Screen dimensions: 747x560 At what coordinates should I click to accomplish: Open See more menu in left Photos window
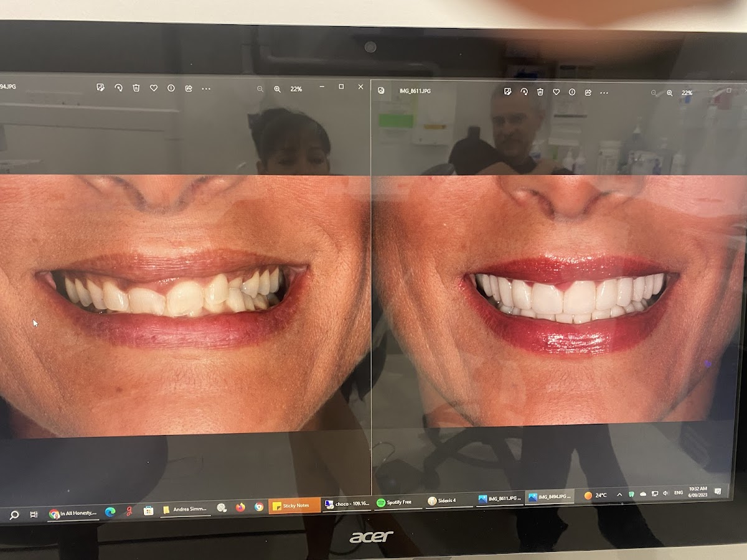point(206,89)
